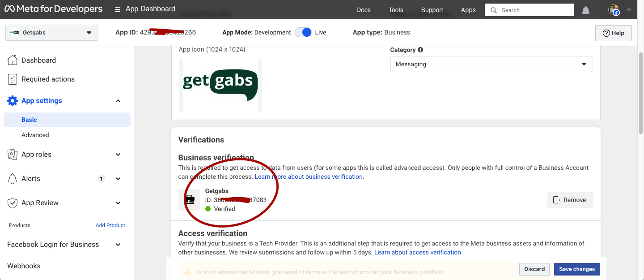Click the App settings gear icon

coord(13,101)
